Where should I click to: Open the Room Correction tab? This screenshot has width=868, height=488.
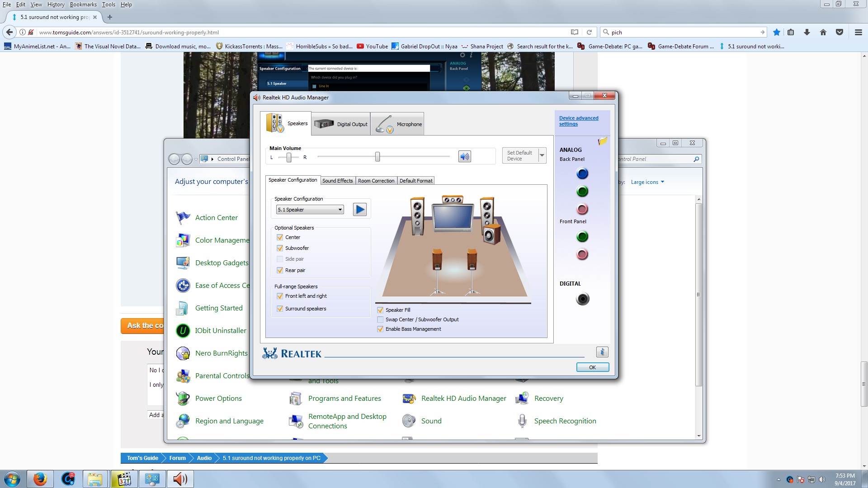(x=376, y=181)
